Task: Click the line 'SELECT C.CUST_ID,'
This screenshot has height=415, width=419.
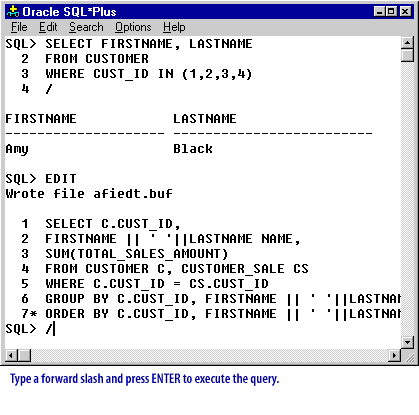Action: click(x=113, y=224)
